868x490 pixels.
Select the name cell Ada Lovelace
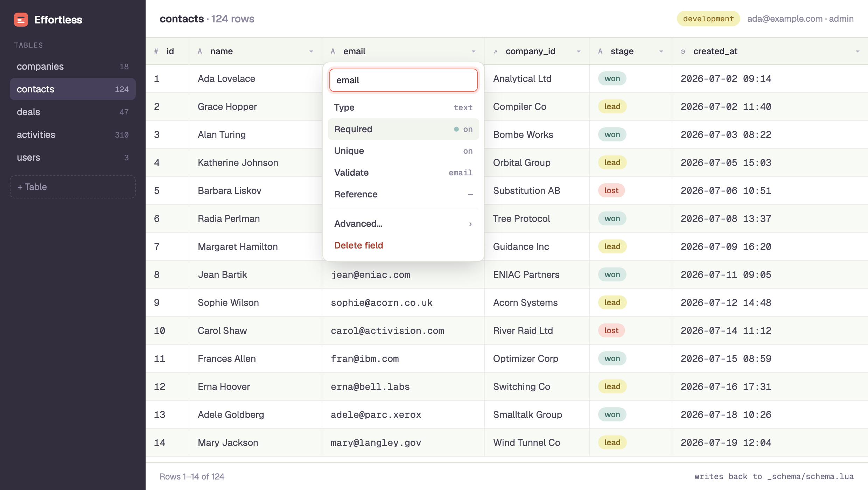coord(255,79)
